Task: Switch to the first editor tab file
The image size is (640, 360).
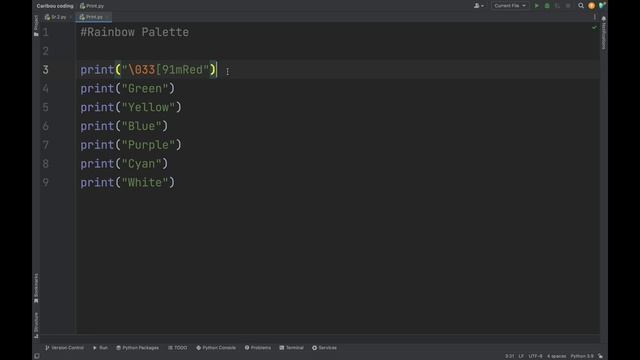Action: (56, 17)
